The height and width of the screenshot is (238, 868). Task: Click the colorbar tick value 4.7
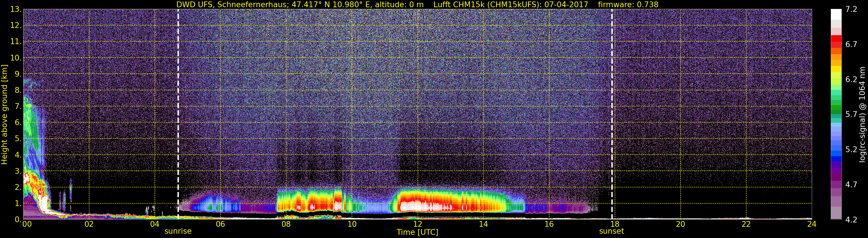click(851, 184)
